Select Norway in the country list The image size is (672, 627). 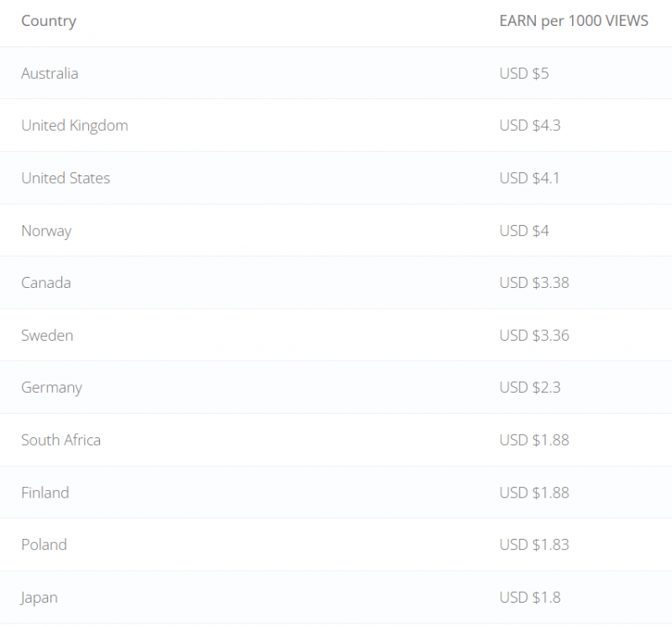coord(46,230)
